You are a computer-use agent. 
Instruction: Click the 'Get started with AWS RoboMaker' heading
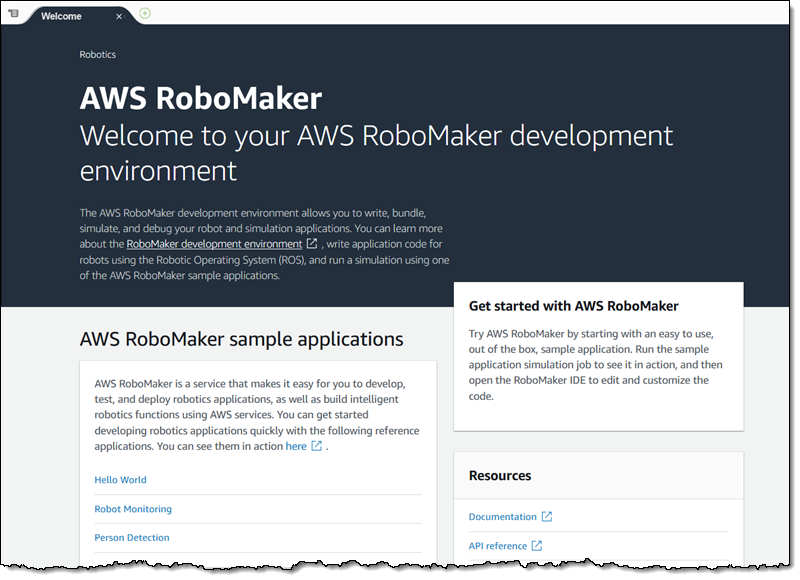[573, 306]
